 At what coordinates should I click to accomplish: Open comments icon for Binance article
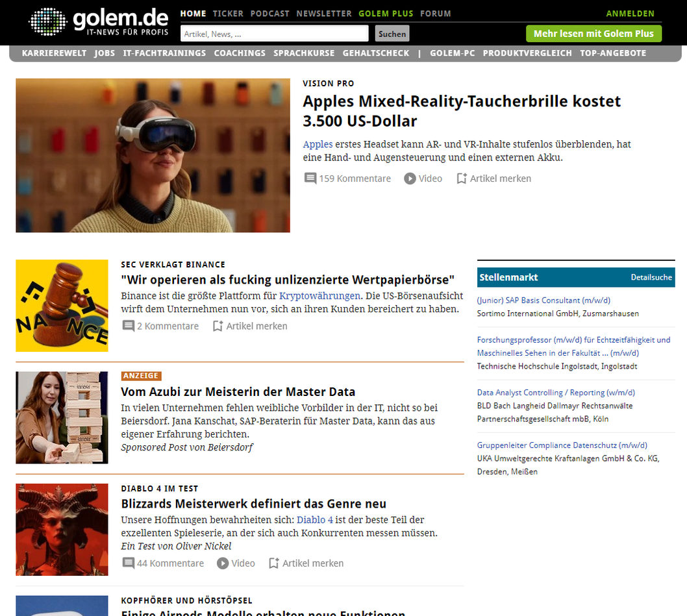129,326
